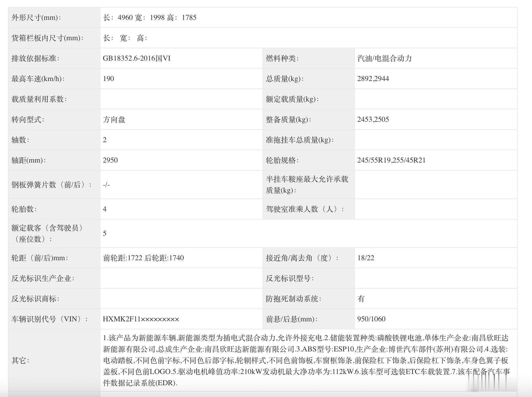Select the ABS value '有'
532x397 pixels.
(361, 299)
